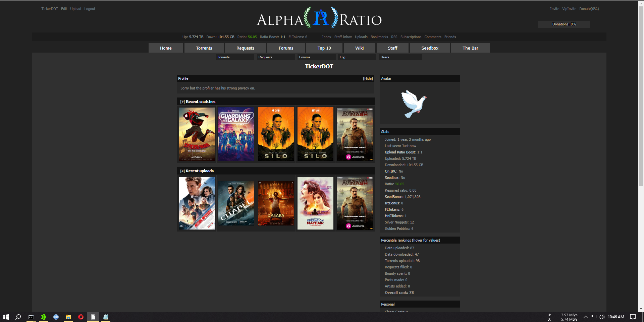The width and height of the screenshot is (644, 322).
Task: Open the Dasara poster in Recent uploads
Action: [276, 203]
